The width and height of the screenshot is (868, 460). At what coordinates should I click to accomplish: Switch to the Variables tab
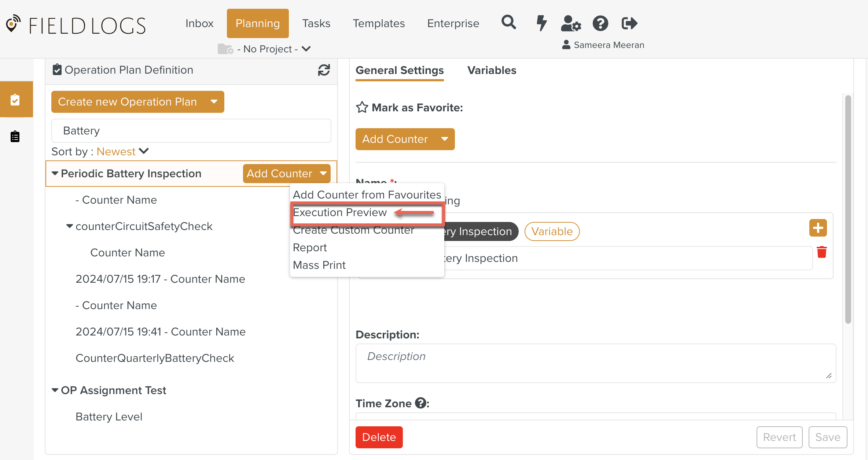[492, 70]
